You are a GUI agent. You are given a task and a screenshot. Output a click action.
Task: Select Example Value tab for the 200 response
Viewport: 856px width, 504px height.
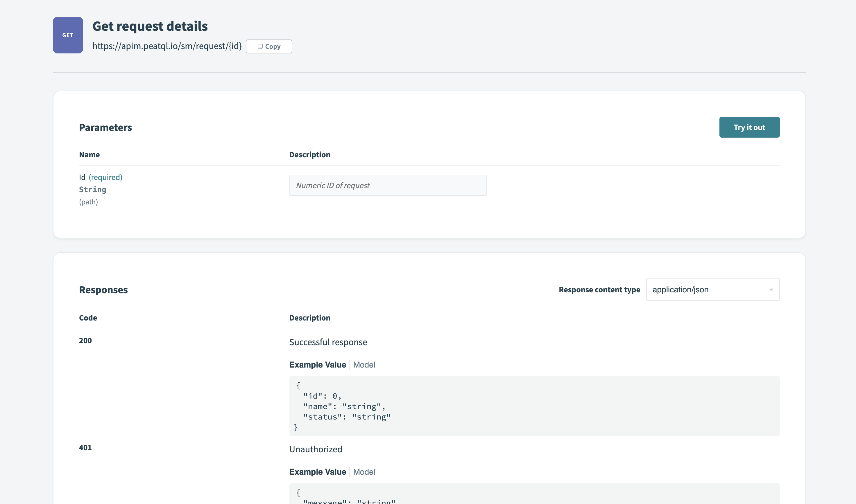(317, 364)
